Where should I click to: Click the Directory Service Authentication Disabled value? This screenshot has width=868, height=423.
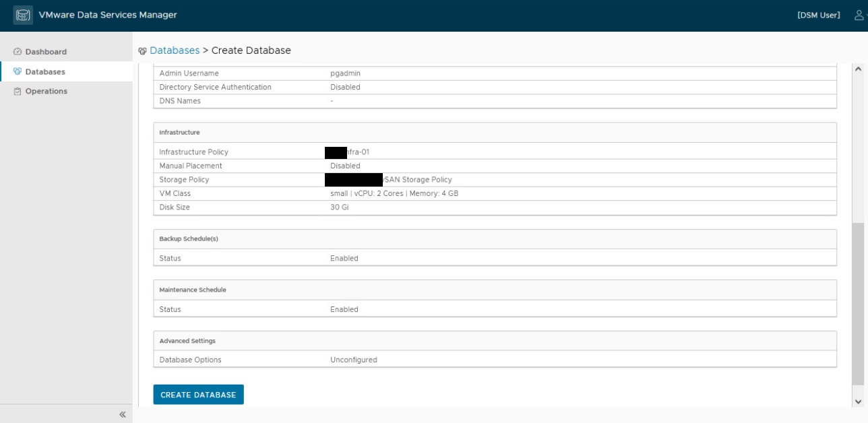(x=345, y=87)
